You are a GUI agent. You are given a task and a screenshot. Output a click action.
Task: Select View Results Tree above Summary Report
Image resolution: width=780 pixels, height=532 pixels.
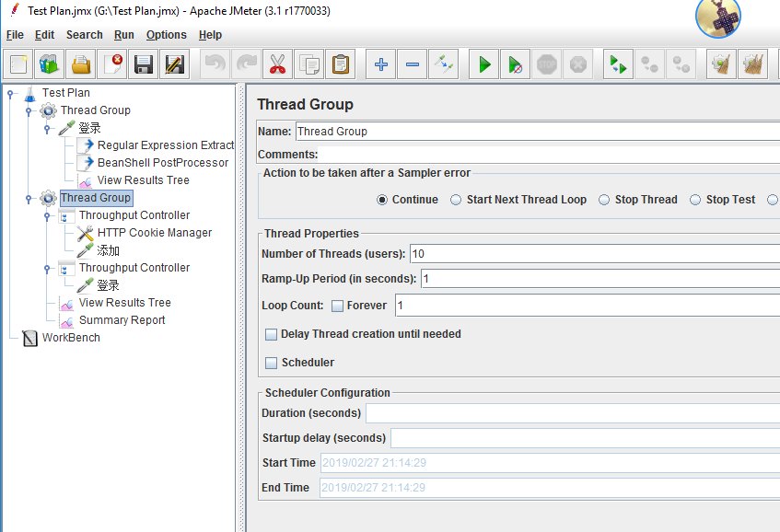click(x=125, y=303)
